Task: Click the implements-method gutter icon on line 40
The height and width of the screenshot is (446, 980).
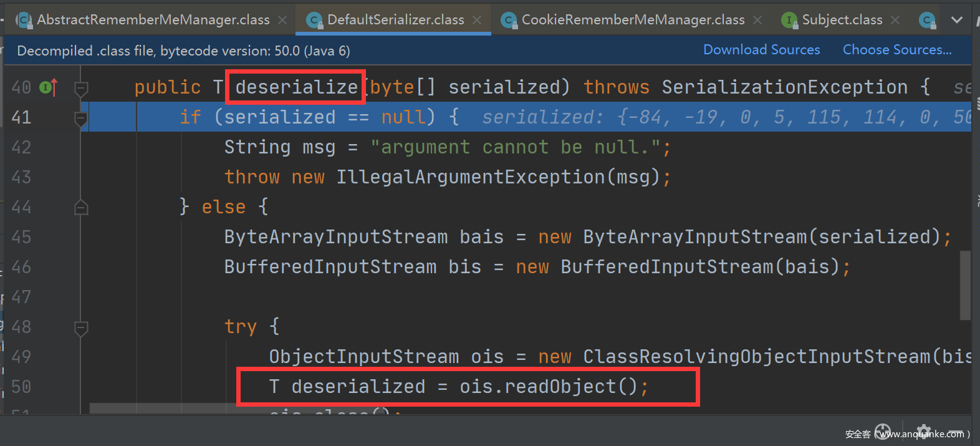Action: pos(49,87)
